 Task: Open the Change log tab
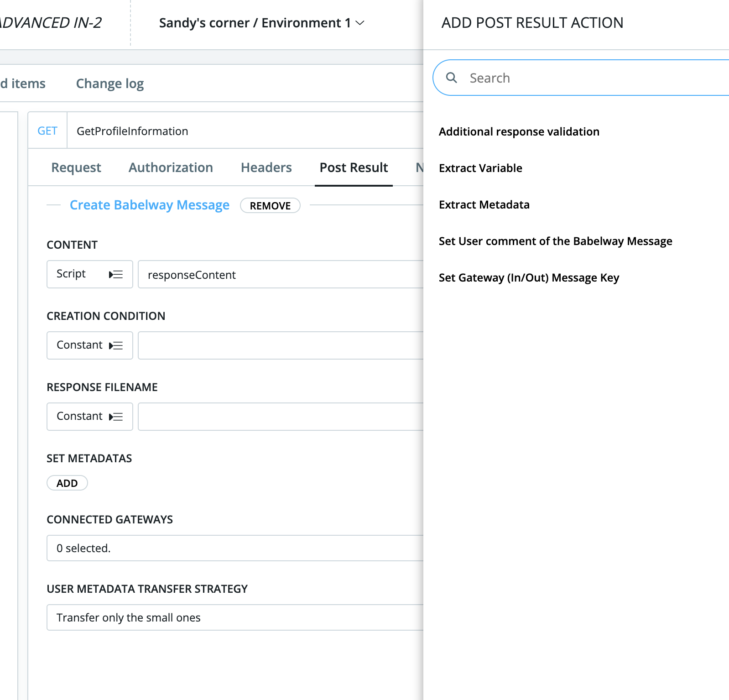click(109, 84)
